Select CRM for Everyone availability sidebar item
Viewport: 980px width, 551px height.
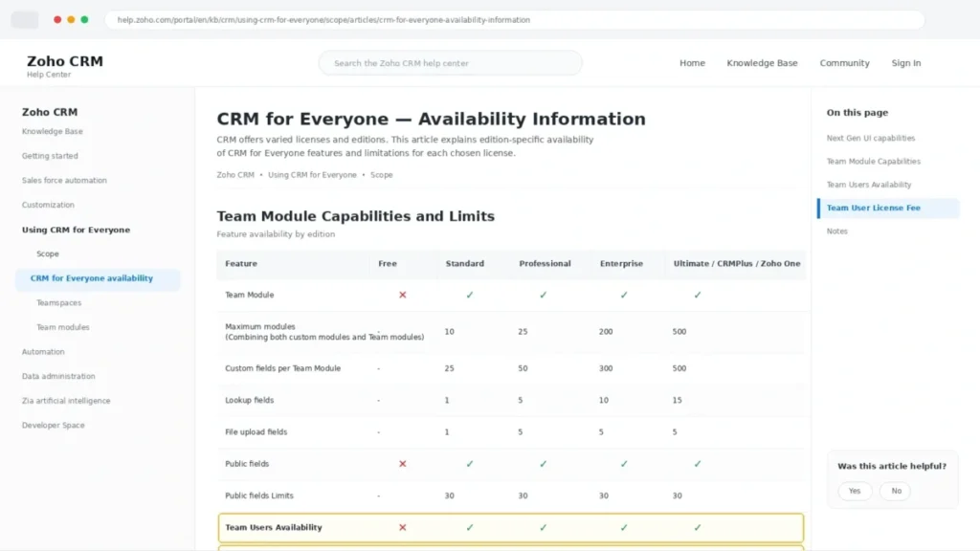[x=99, y=278]
